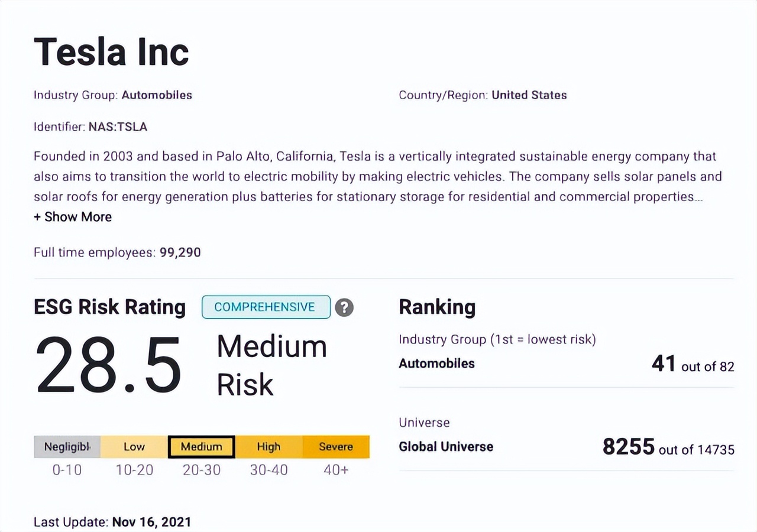Select the High segment on the risk scale
Screen dimensions: 757x532
click(x=268, y=447)
